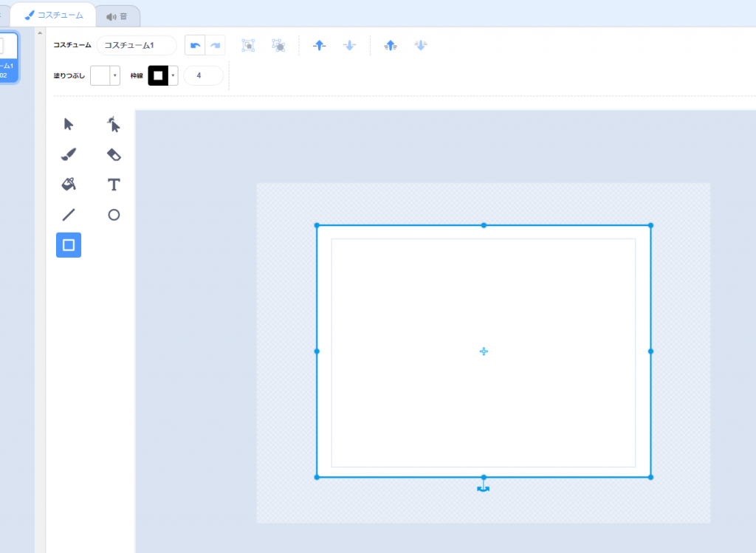Select the arrow Select tool
Viewport: 756px width, 553px height.
point(69,124)
